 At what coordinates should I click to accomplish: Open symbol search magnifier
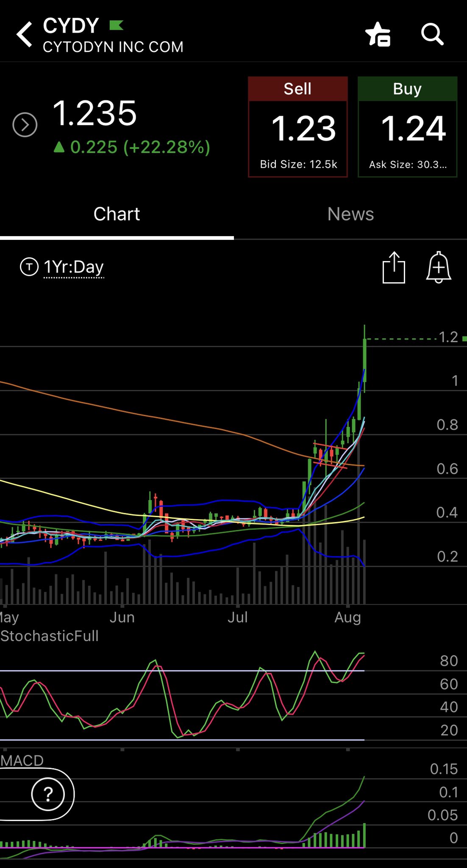point(432,34)
